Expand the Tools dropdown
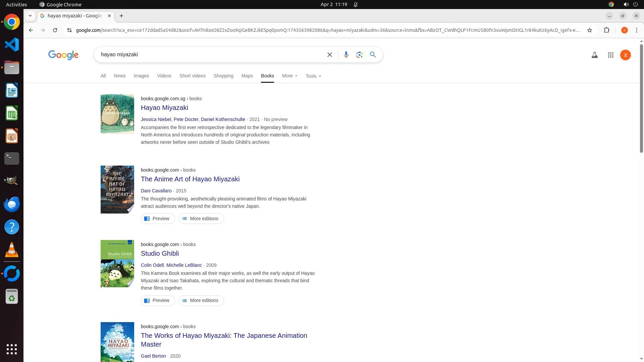 click(313, 76)
